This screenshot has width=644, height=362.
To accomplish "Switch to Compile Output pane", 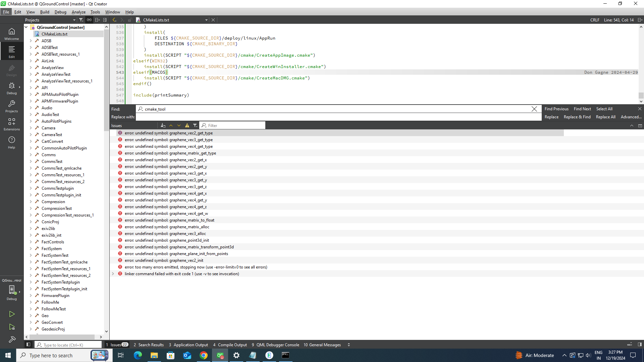I will 230,345.
